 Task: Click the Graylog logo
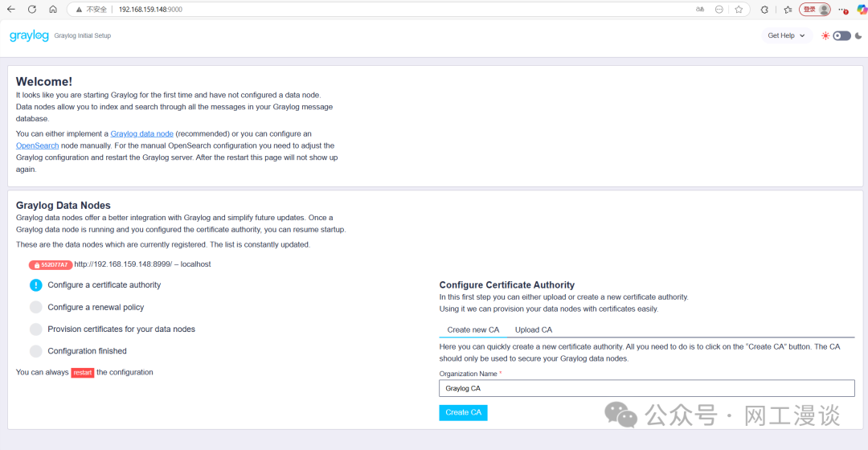click(29, 35)
